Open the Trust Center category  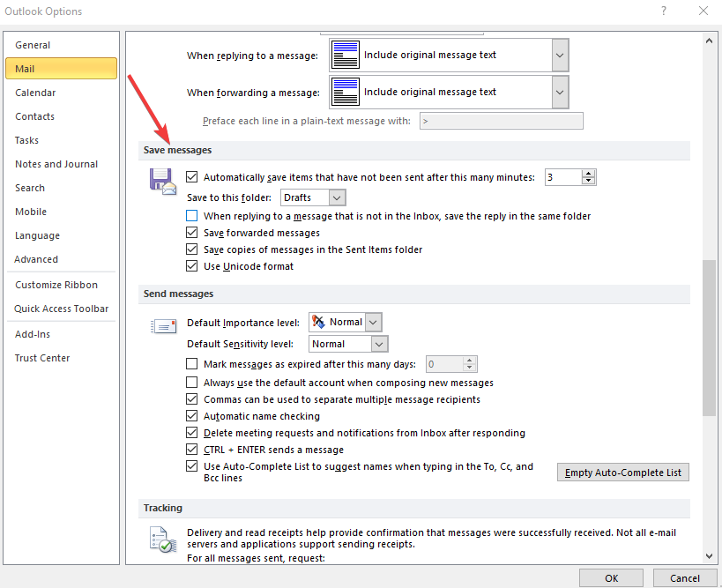[42, 358]
